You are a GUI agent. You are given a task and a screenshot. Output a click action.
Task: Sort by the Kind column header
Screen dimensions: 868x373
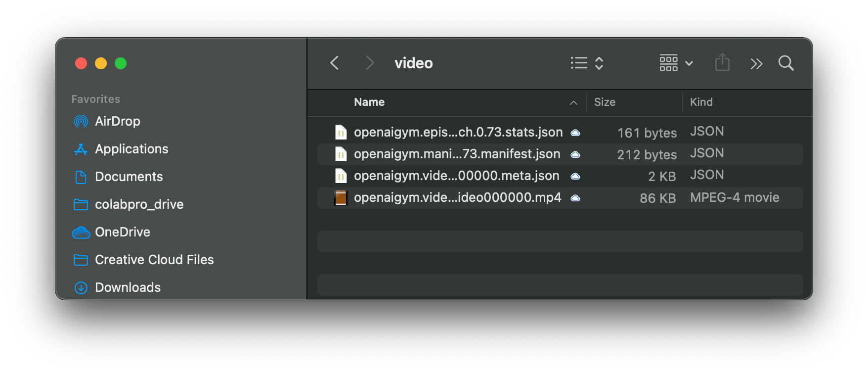click(701, 102)
